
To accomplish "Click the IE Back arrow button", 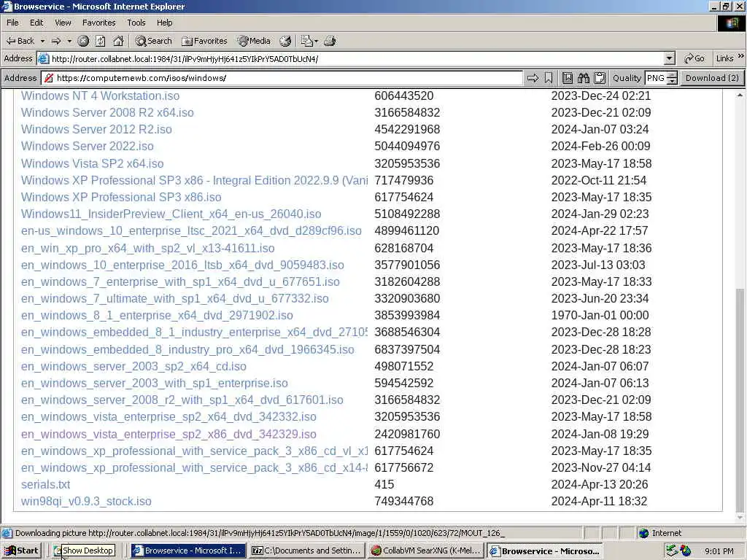I will click(x=20, y=41).
